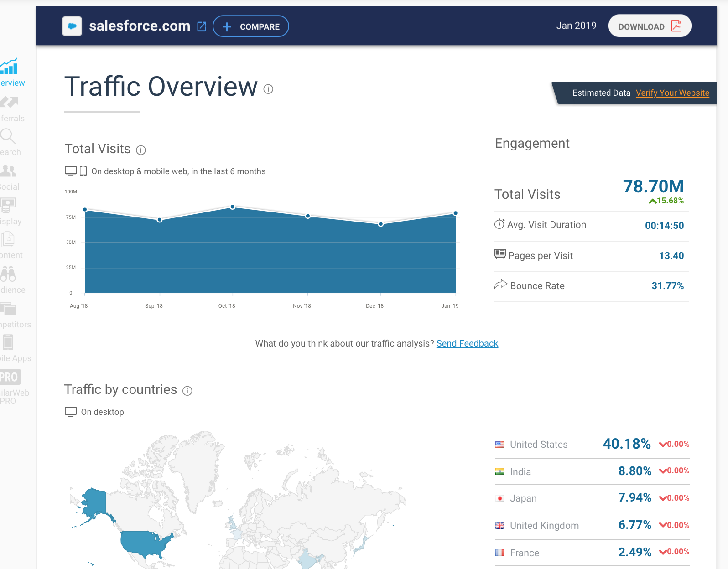
Task: Click the 7.94% Japan share
Action: tap(634, 497)
